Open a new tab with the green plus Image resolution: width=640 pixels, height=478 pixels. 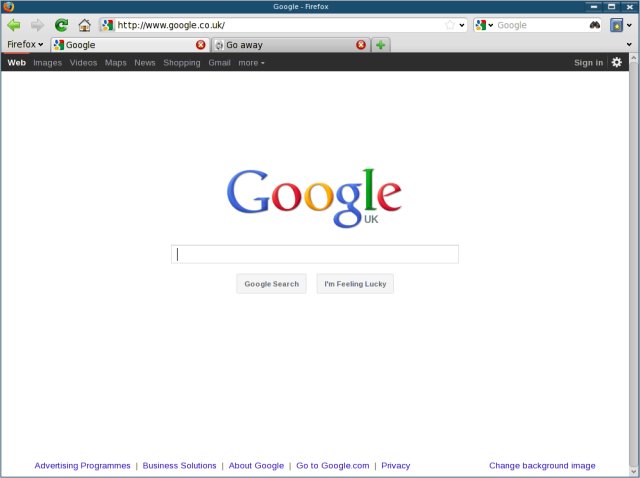[x=380, y=45]
